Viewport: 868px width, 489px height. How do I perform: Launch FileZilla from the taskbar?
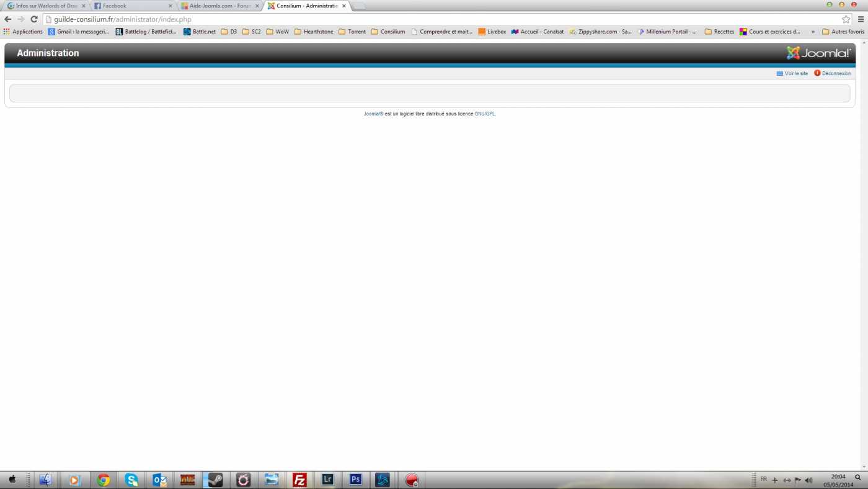click(x=299, y=480)
